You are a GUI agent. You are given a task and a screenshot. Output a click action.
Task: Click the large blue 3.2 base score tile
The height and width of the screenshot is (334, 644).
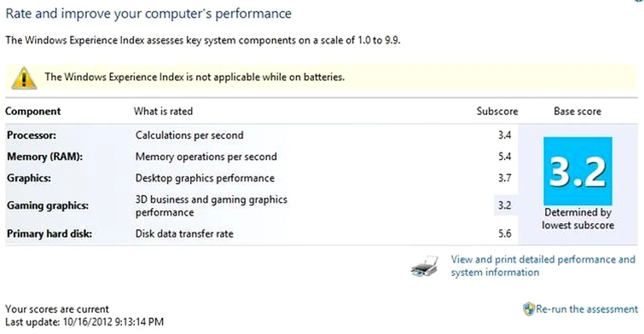578,170
